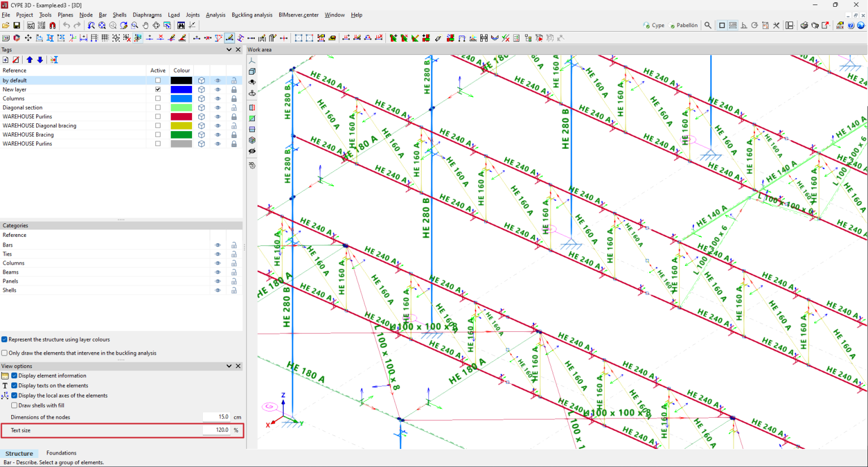
Task: Collapse the Tags panel chevron
Action: tap(229, 50)
